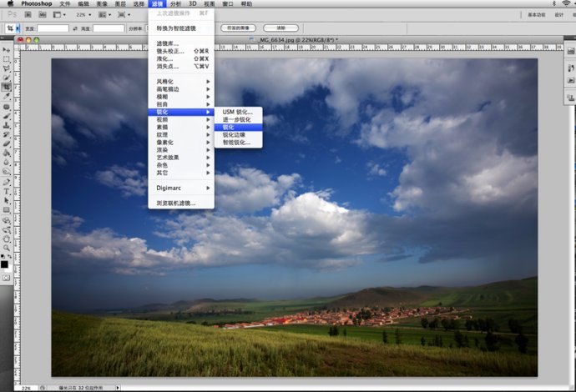This screenshot has height=392, width=576.
Task: Click the foreground color swatch
Action: 5,264
